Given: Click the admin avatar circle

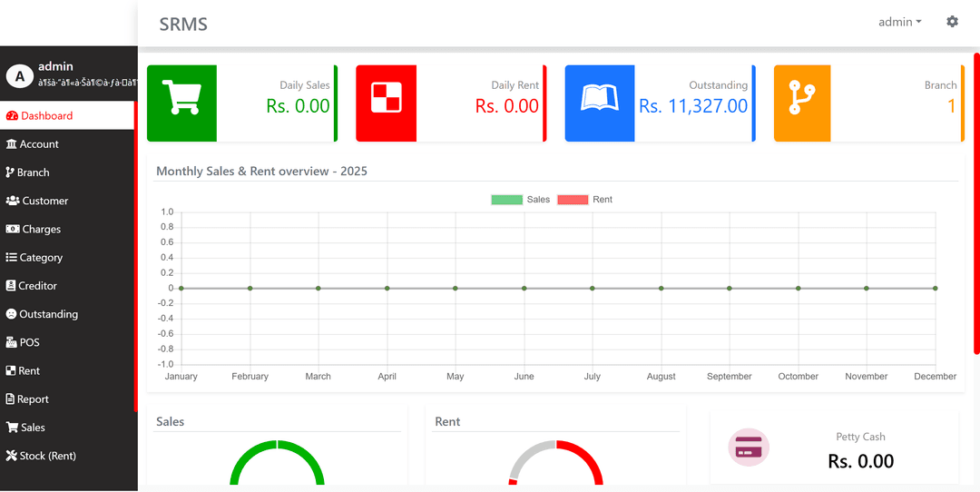Looking at the screenshot, I should (19, 76).
